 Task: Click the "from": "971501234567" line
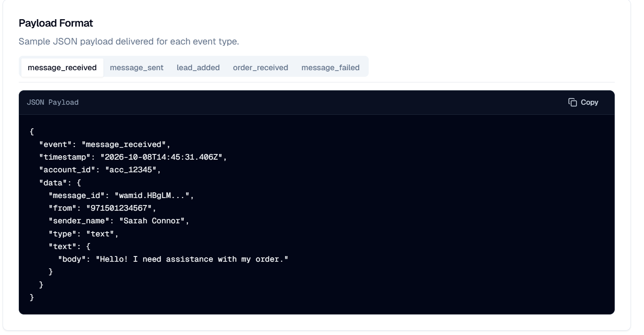coord(103,209)
